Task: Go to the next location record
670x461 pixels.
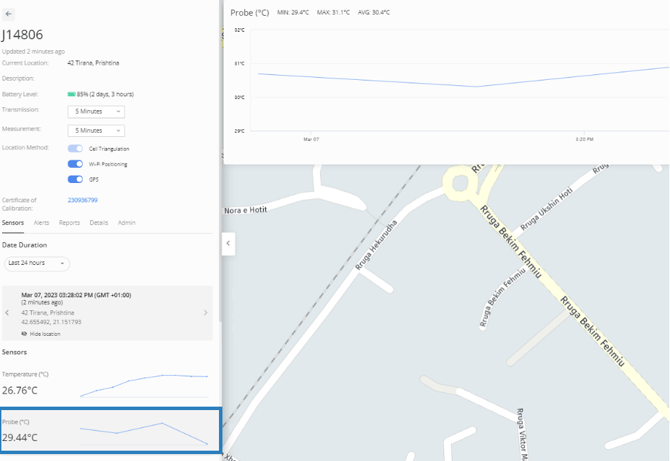Action: point(206,313)
